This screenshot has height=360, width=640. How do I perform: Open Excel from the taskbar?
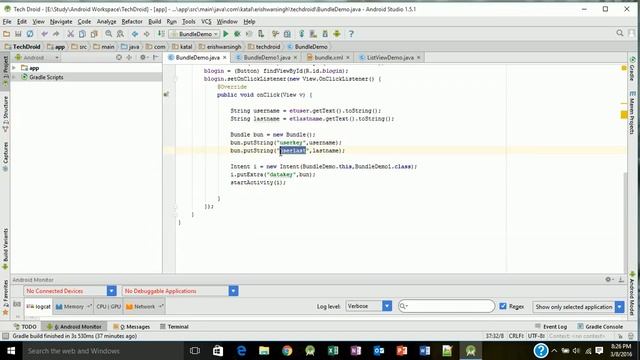pyautogui.click(x=333, y=351)
